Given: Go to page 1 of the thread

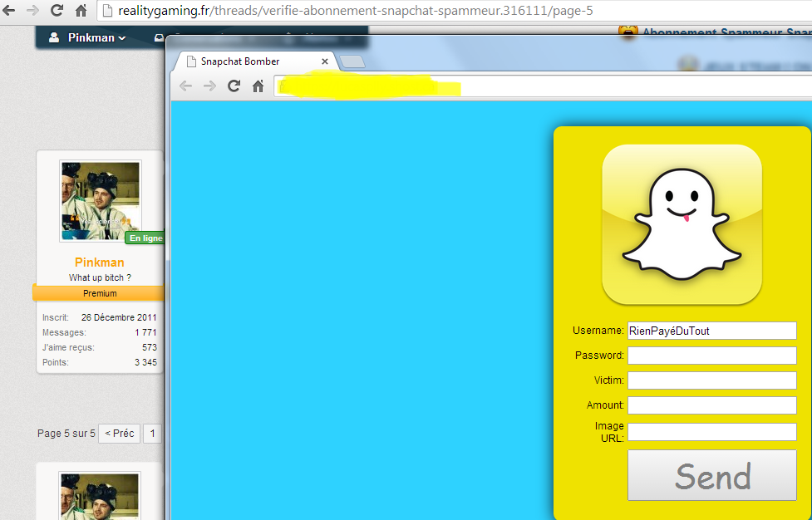Looking at the screenshot, I should pyautogui.click(x=152, y=434).
